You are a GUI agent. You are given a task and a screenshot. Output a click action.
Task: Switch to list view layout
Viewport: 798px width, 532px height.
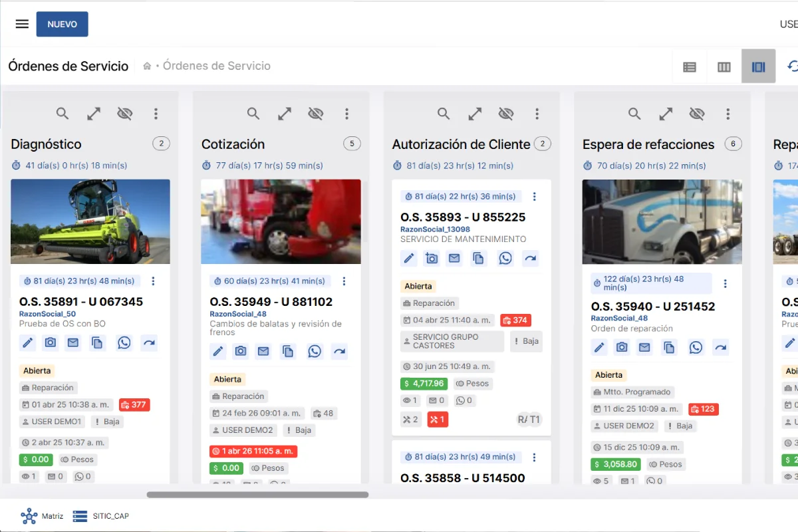[690, 66]
